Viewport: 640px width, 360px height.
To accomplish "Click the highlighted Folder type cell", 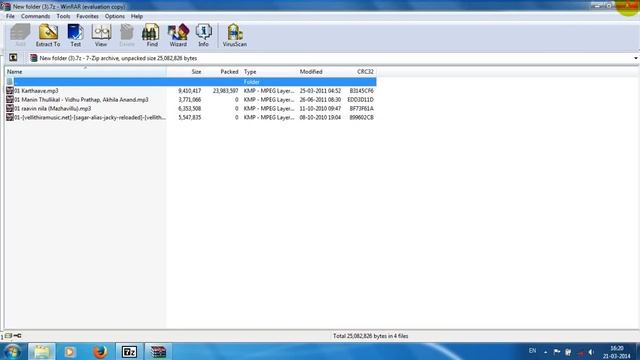I will pos(251,82).
